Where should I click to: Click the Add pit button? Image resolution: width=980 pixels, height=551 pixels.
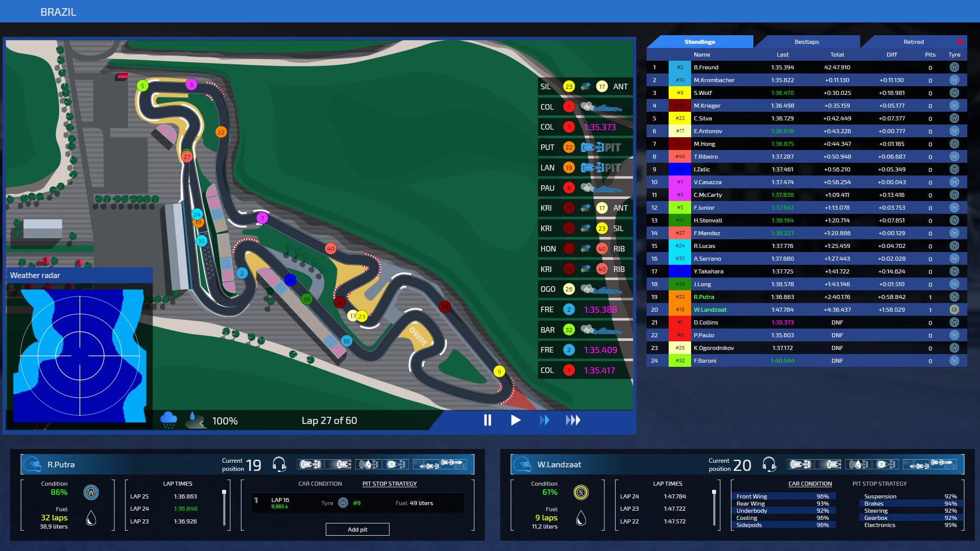coord(357,530)
